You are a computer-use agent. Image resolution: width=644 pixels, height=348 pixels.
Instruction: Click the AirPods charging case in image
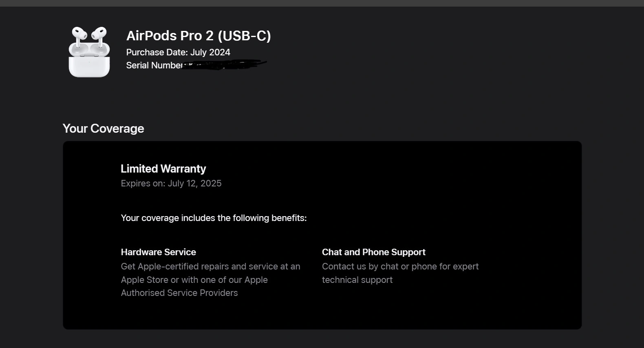pyautogui.click(x=89, y=61)
